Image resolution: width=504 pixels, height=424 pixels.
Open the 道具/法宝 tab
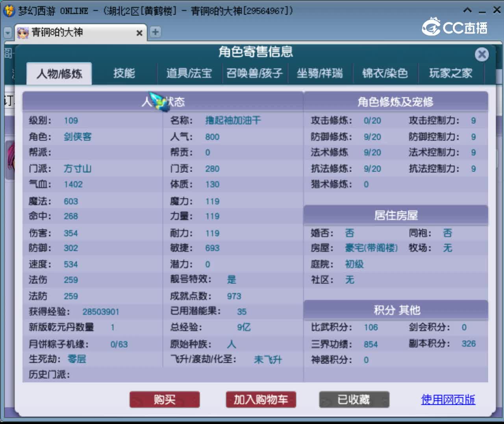(189, 73)
